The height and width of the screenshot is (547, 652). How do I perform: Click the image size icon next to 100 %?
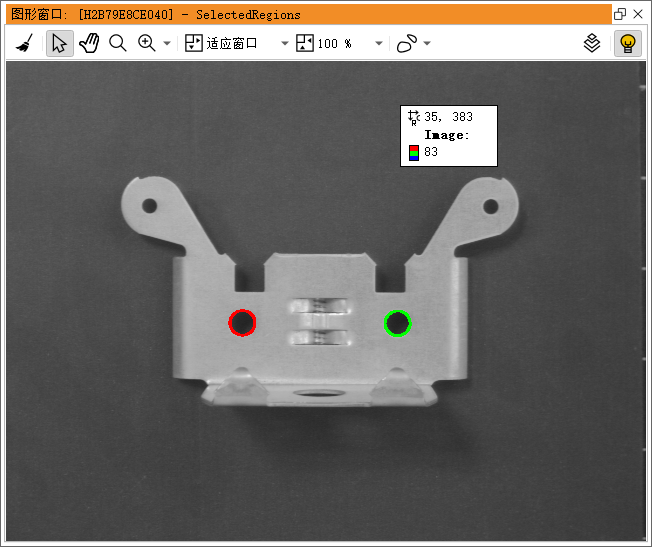(305, 43)
